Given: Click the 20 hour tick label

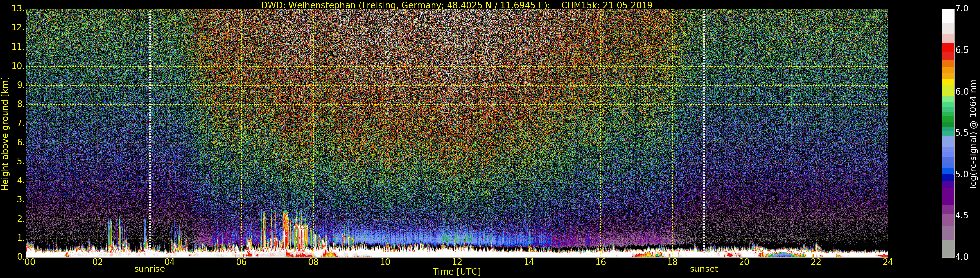Looking at the screenshot, I should (744, 262).
